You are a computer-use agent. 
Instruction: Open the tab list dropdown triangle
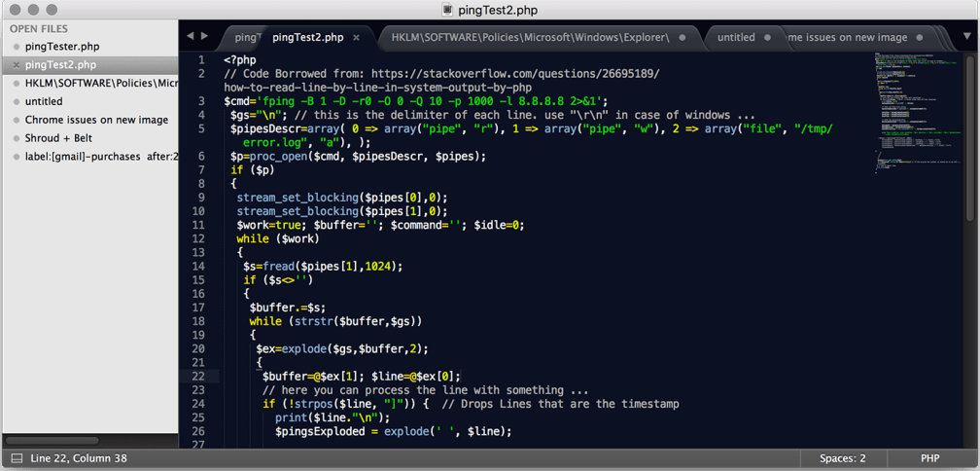click(x=966, y=38)
